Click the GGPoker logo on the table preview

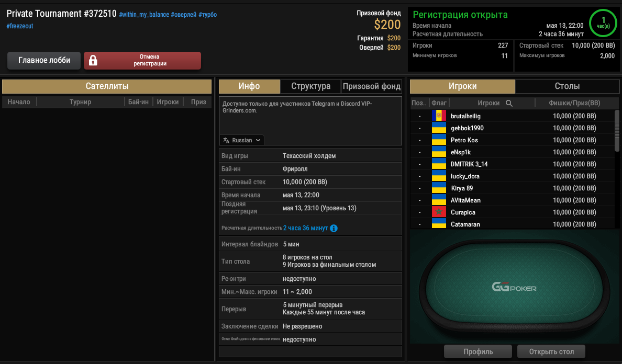(x=514, y=287)
